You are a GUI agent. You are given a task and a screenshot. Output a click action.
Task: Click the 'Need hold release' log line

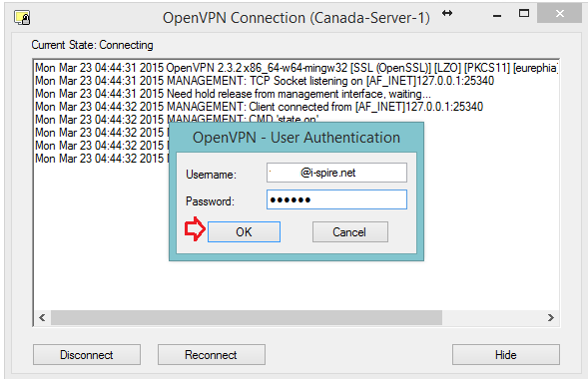233,94
